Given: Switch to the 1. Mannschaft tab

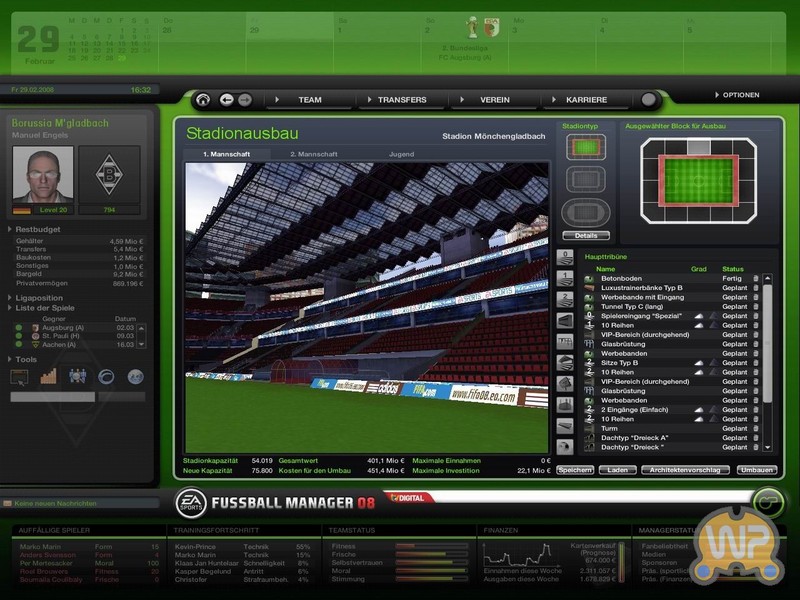Looking at the screenshot, I should (227, 154).
